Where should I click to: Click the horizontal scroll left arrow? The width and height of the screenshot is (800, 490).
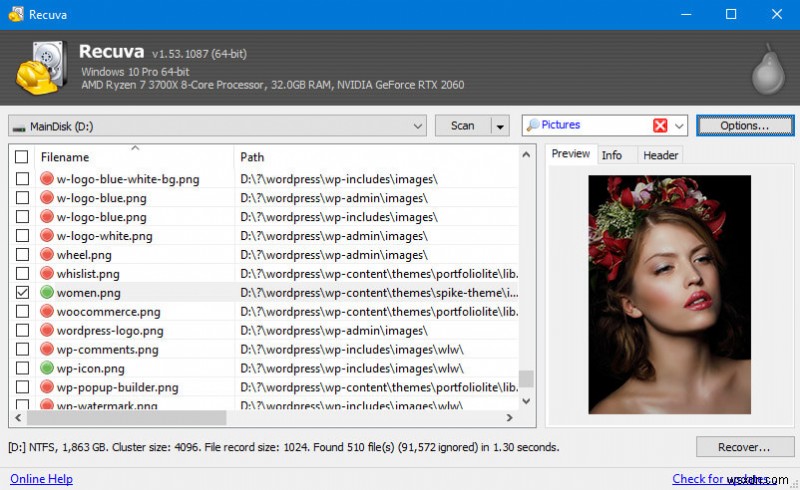tap(18, 418)
